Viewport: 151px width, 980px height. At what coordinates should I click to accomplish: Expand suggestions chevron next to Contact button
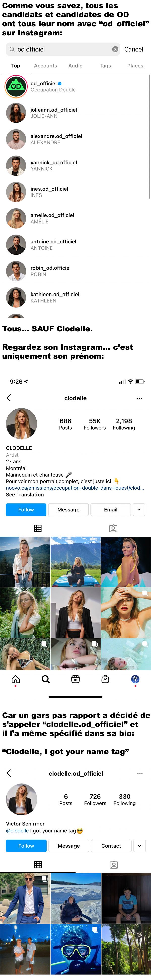click(x=140, y=846)
